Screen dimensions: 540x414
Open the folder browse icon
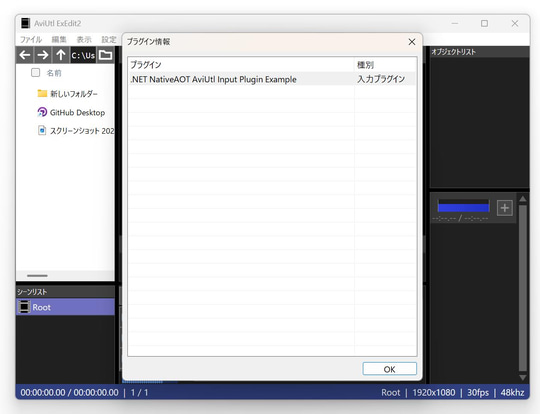click(105, 55)
